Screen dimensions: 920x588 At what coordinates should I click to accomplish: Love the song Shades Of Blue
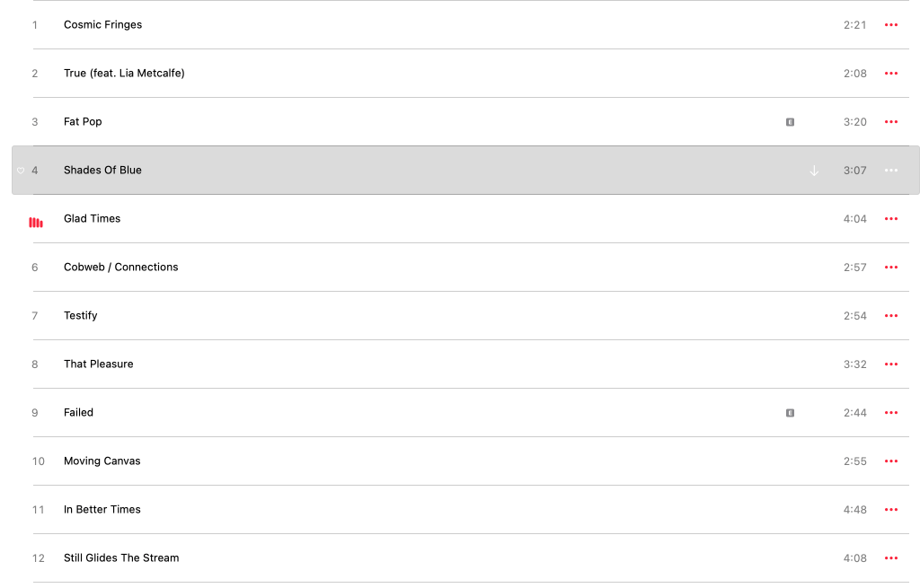21,171
